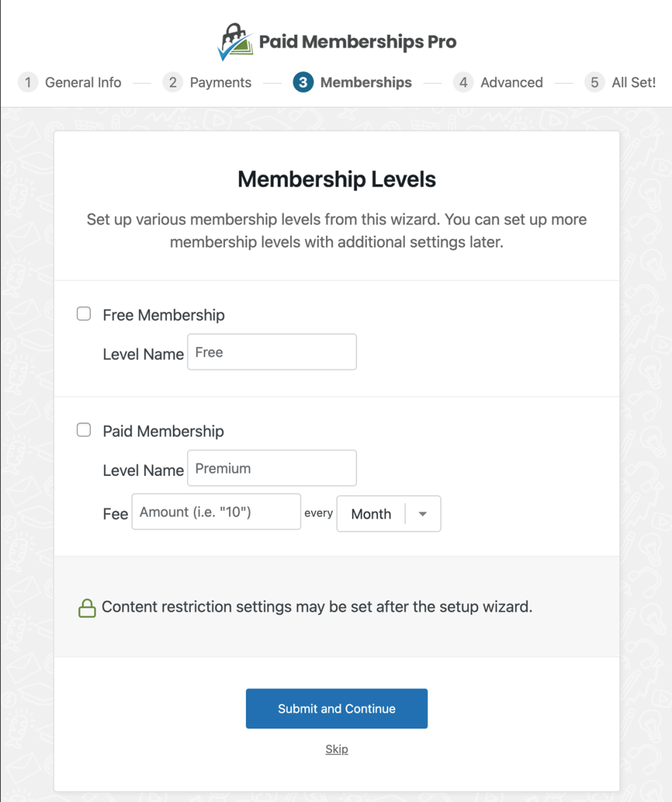
Task: Jump to the Advanced step
Action: coord(511,83)
